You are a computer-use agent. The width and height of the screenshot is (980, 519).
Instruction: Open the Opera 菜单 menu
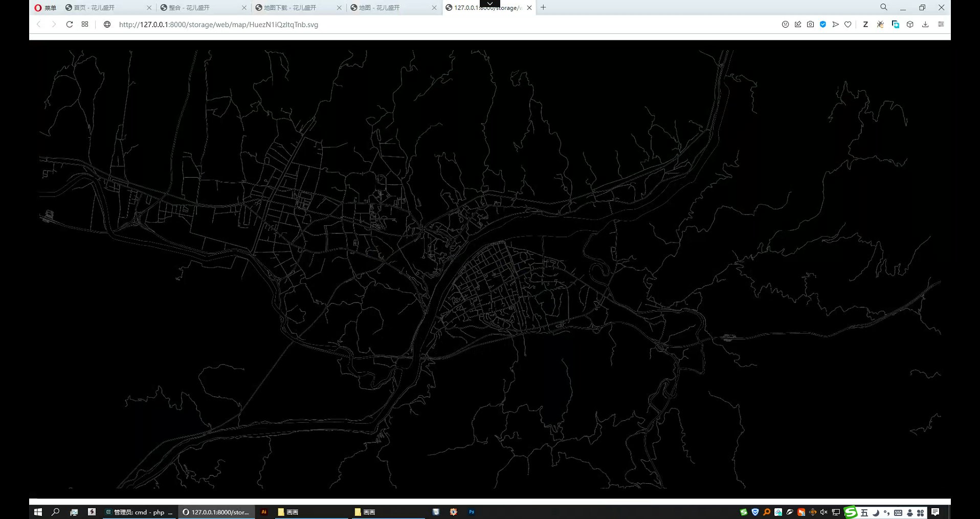tap(45, 8)
